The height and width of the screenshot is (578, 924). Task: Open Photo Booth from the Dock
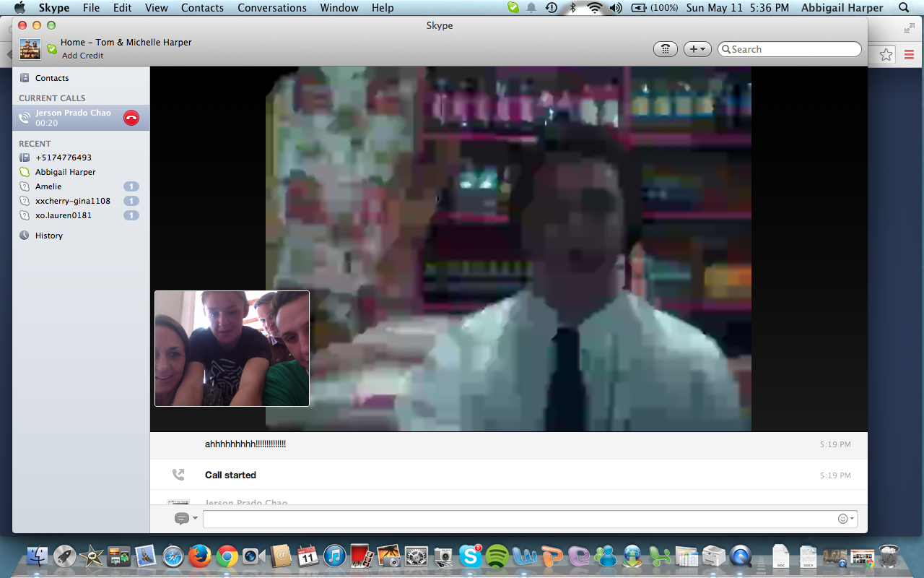[x=362, y=556]
